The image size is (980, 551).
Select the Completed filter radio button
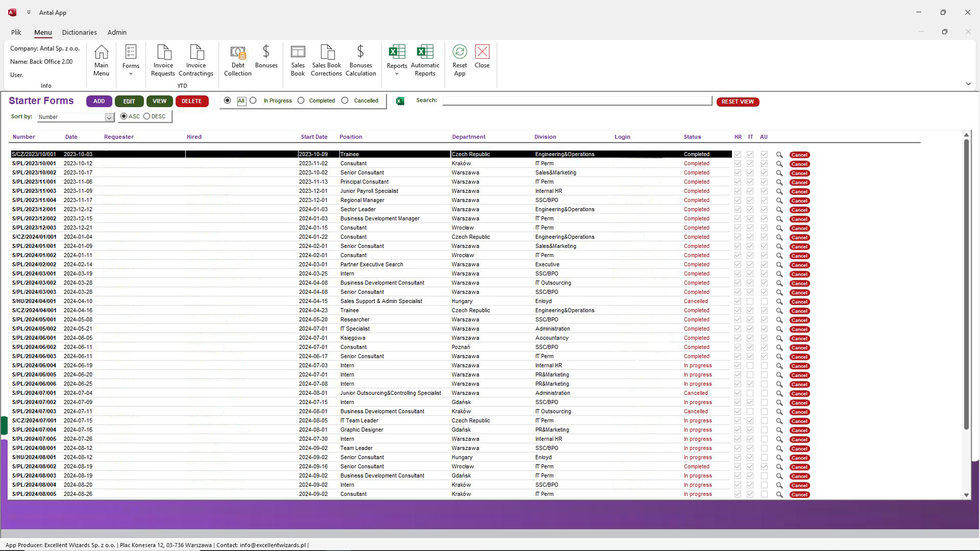[301, 100]
